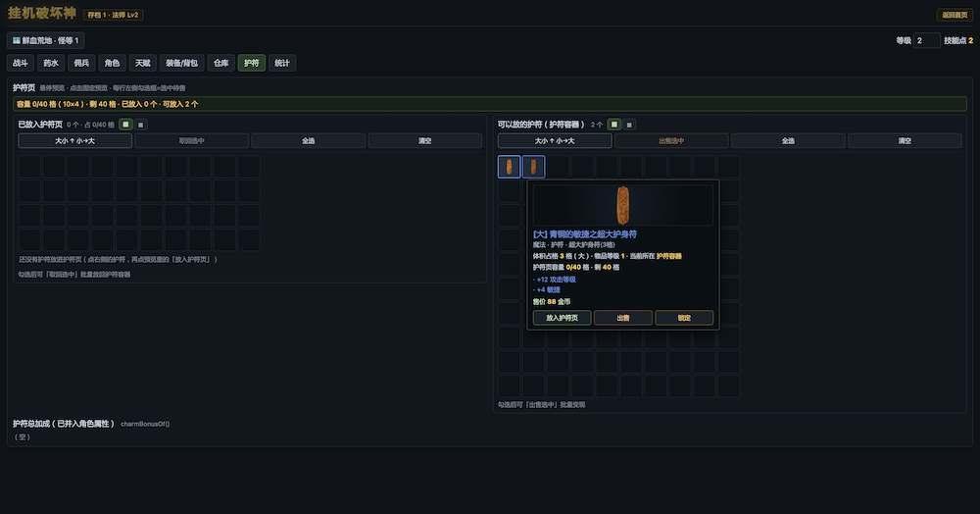This screenshot has height=514, width=980.
Task: Toggle size sort in the 已放入护符页 panel
Action: 75,140
